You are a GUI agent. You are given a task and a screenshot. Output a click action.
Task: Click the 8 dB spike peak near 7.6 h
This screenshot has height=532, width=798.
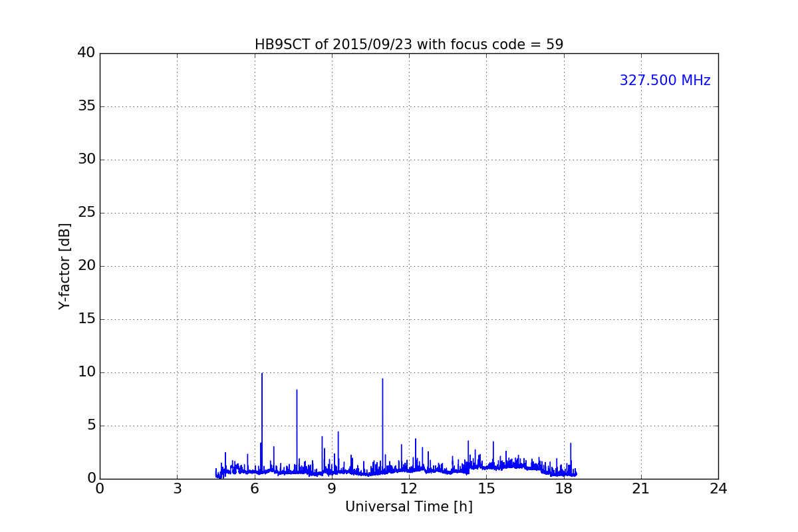pos(297,390)
